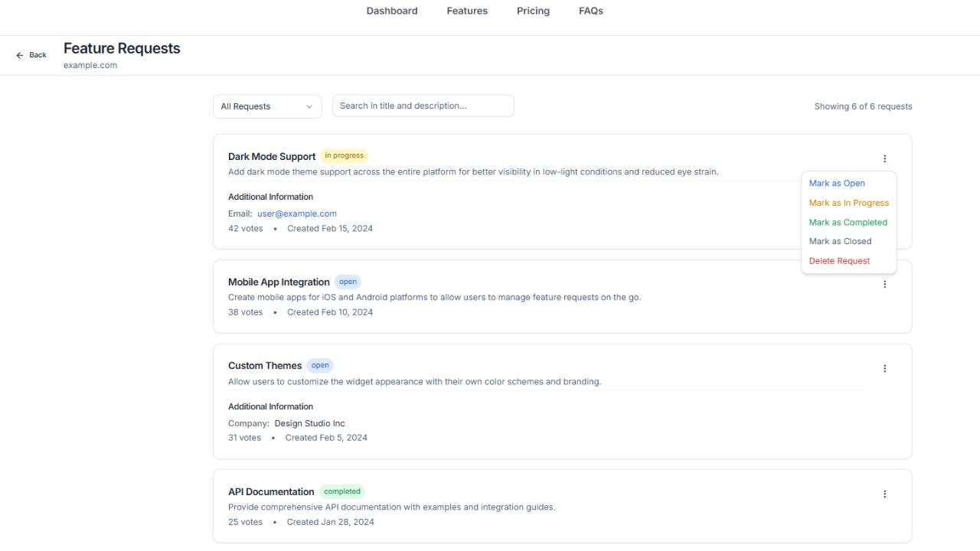Focus the search title and description field
980x551 pixels.
423,106
